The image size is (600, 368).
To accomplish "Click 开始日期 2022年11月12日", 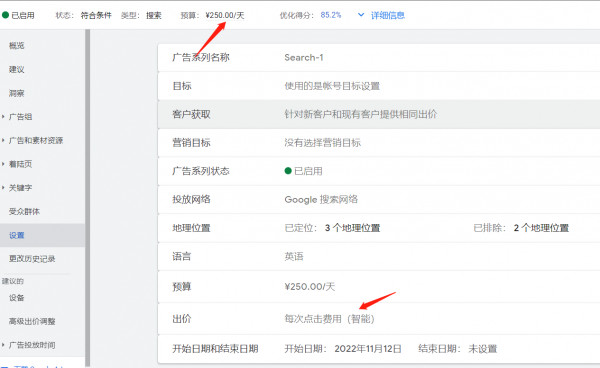I will point(343,349).
